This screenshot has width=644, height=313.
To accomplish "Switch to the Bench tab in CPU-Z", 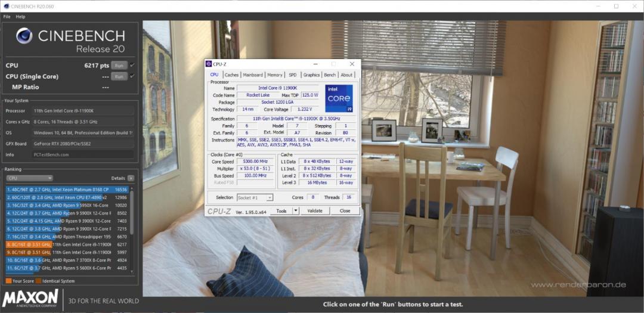I will [330, 75].
